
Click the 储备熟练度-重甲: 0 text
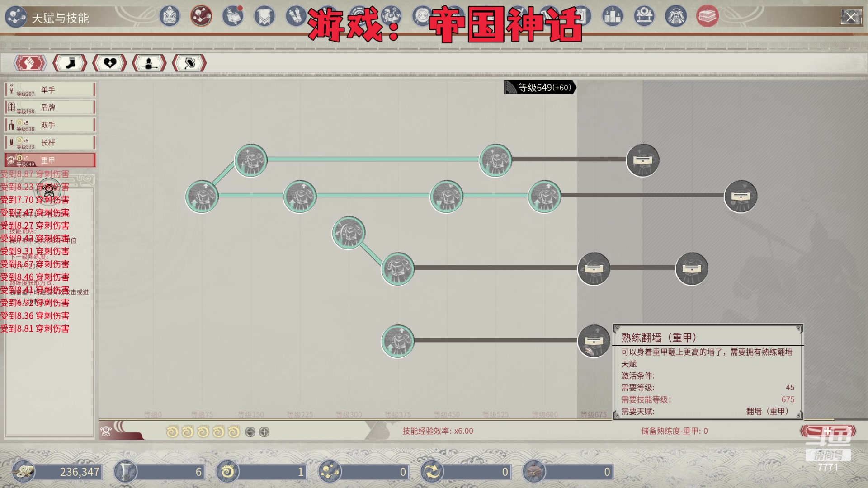tap(674, 431)
